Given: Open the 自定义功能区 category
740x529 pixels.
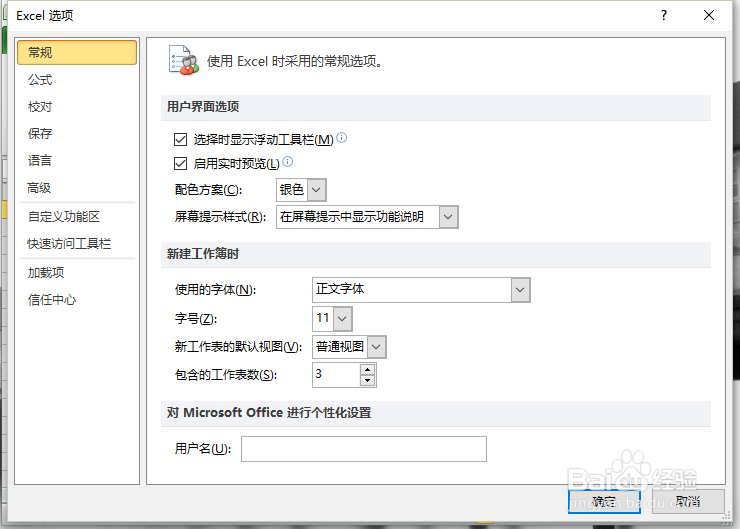Looking at the screenshot, I should [x=77, y=217].
